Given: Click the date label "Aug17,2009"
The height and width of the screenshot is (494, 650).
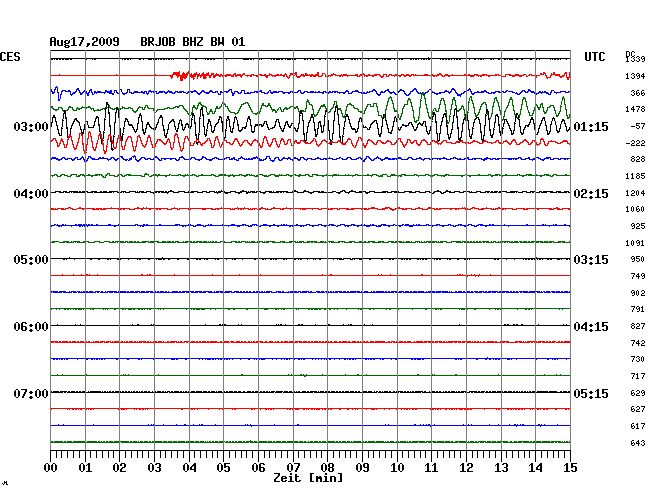Looking at the screenshot, I should 85,42.
